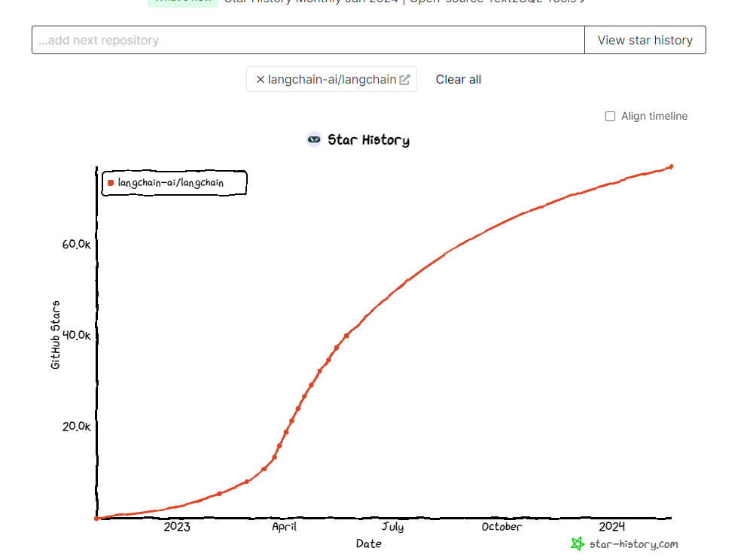The height and width of the screenshot is (560, 753).
Task: Click the langchain-ai/langchain legend label
Action: point(170,183)
